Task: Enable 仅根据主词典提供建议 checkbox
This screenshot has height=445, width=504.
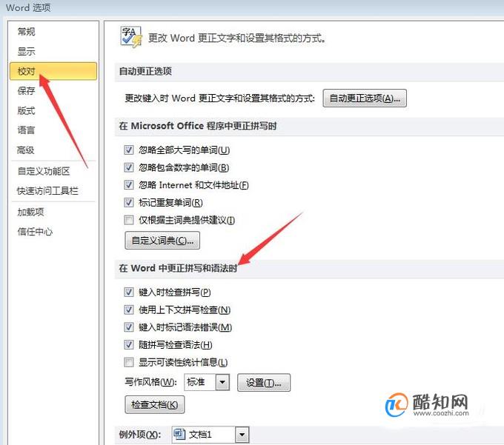Action: point(128,220)
